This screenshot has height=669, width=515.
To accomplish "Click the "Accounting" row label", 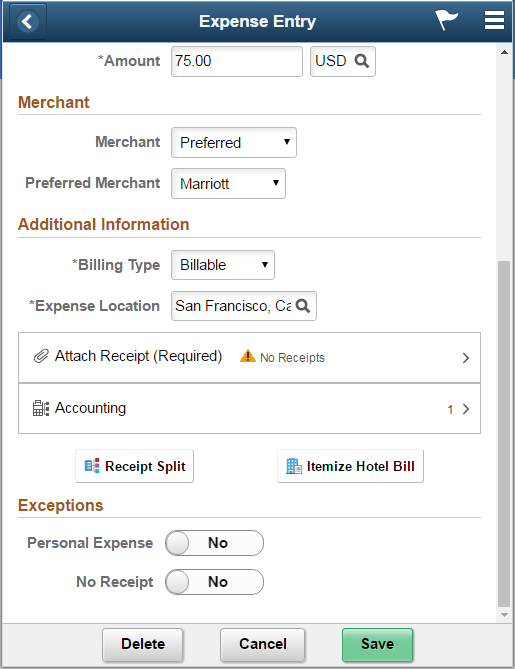I will point(90,408).
